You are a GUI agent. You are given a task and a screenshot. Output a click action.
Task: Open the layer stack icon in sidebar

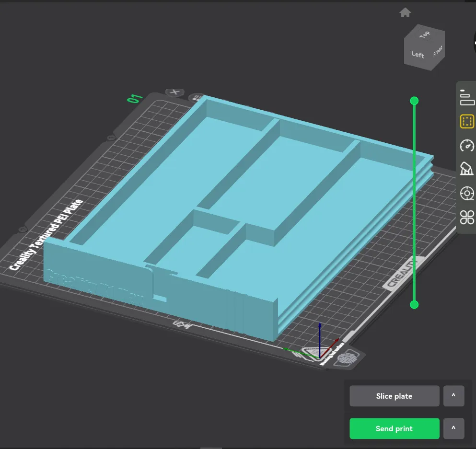[x=467, y=97]
